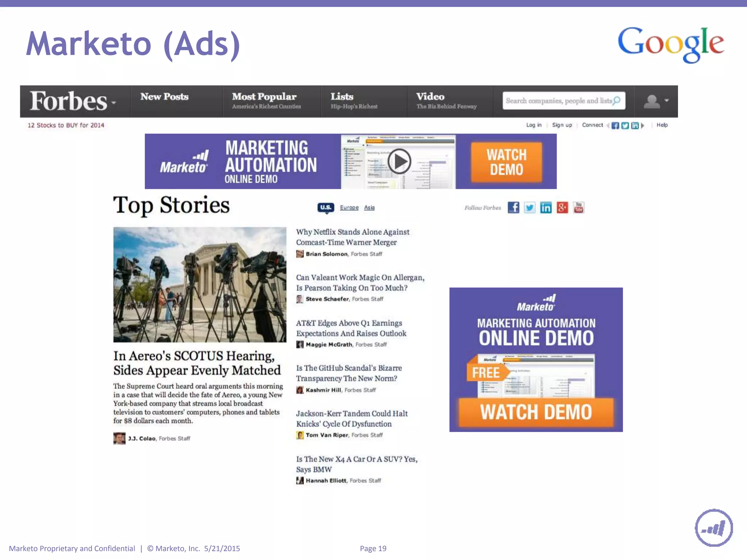
Task: Click the Kashmir Hill author avatar
Action: [x=300, y=390]
